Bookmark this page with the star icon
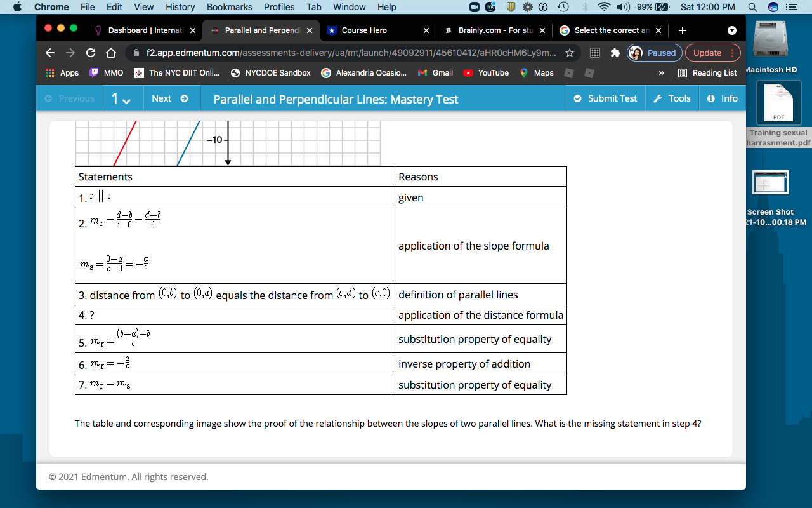Image resolution: width=812 pixels, height=508 pixels. (x=570, y=53)
